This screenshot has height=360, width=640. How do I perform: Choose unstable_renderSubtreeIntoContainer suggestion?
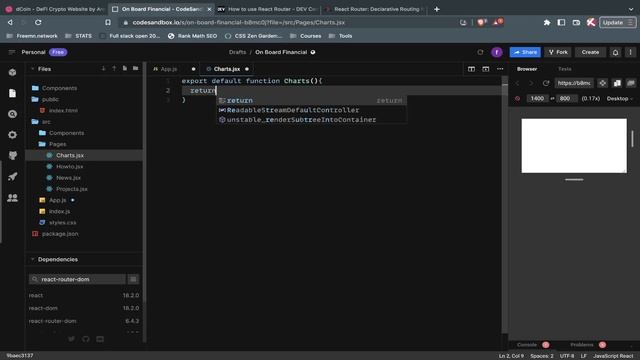click(x=311, y=120)
